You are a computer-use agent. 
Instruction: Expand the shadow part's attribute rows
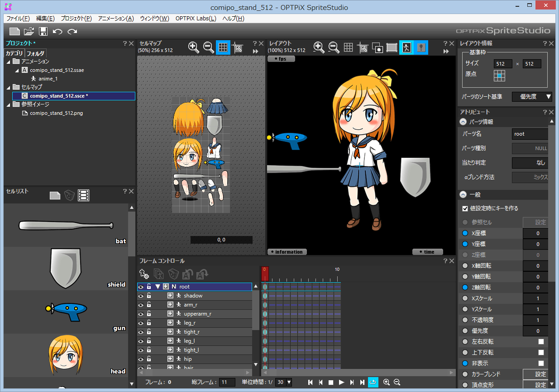(x=171, y=296)
